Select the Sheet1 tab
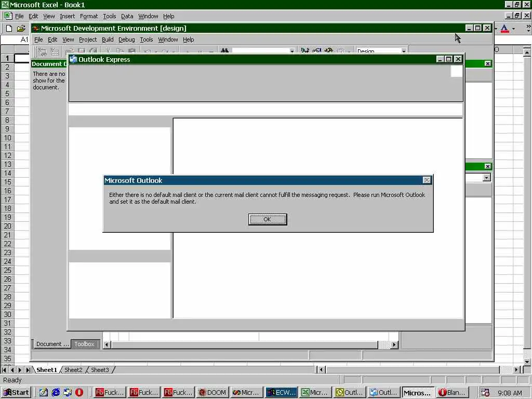Viewport: 532px width, 399px height. tap(47, 369)
